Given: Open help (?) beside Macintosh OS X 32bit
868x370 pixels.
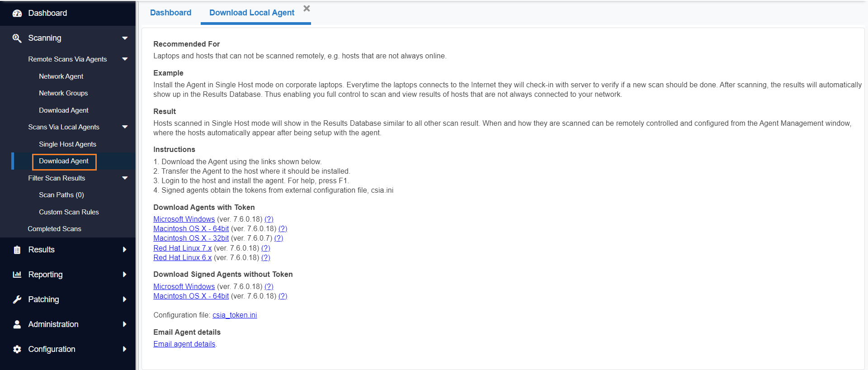Looking at the screenshot, I should tap(278, 238).
